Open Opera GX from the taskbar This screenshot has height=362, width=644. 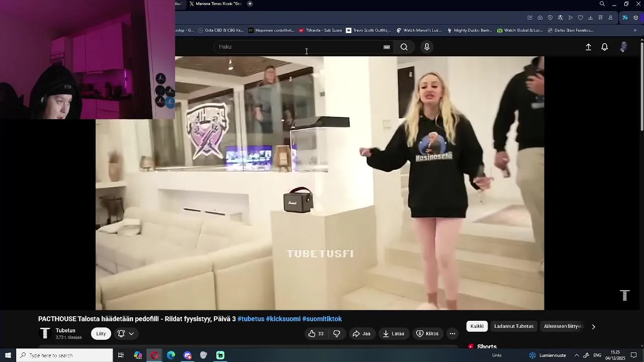(x=154, y=355)
